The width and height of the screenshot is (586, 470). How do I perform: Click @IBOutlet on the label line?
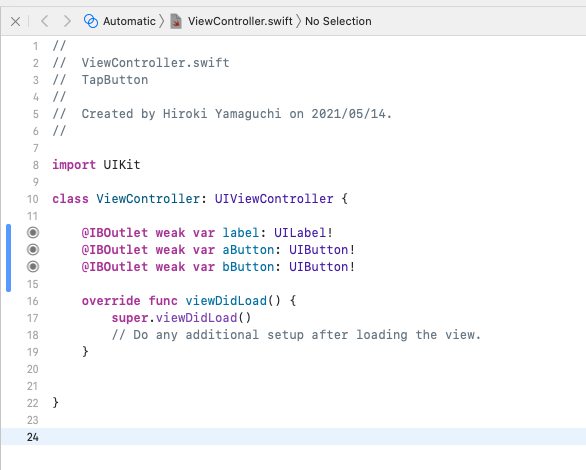click(x=115, y=233)
